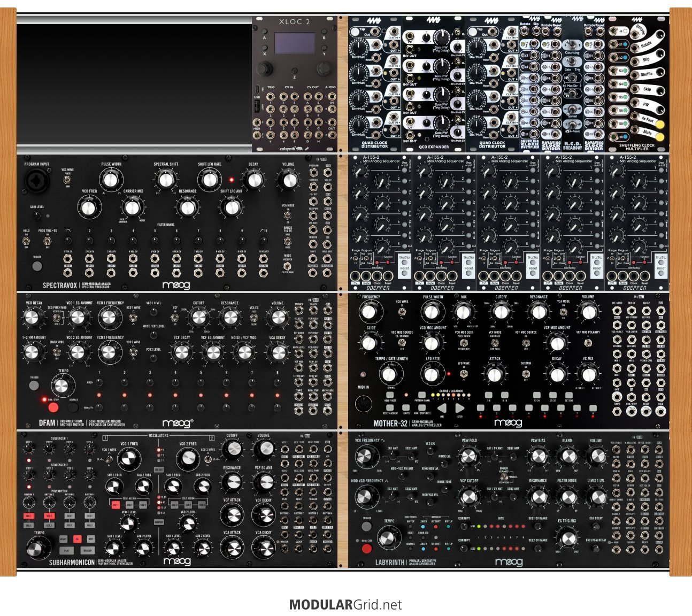Click the Subharmonicon Play button
This screenshot has height=616, width=692.
[66, 550]
